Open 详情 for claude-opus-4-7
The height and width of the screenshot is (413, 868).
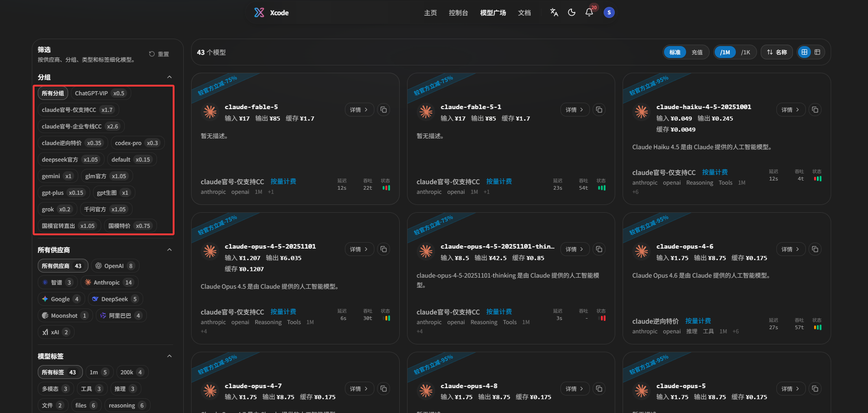(x=359, y=389)
